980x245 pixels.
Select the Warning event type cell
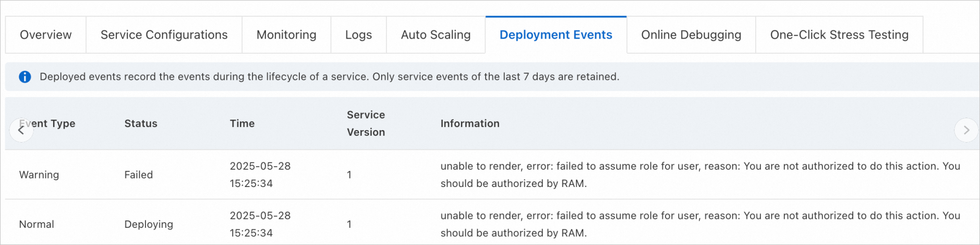39,175
